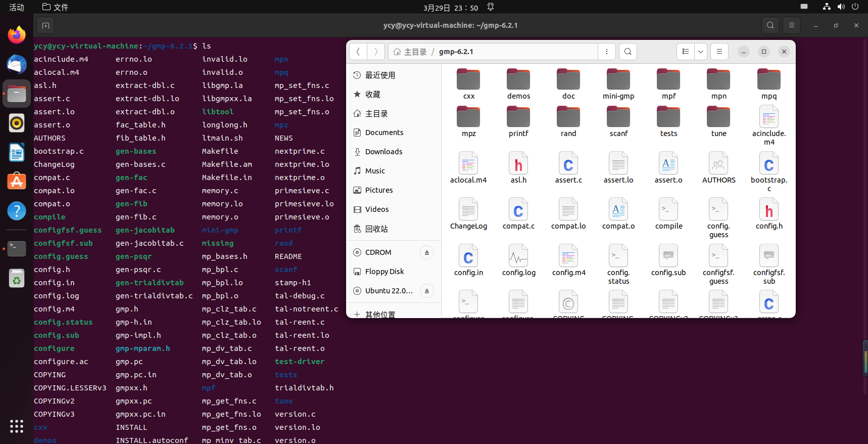Open clock and calendar in top bar

click(451, 8)
